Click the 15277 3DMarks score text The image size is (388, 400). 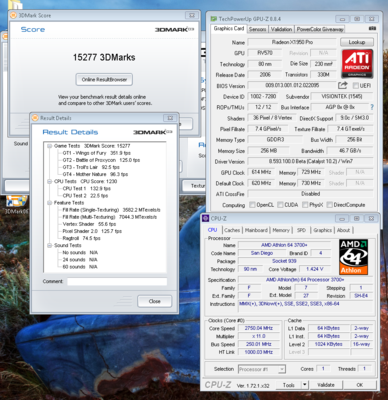[x=104, y=57]
